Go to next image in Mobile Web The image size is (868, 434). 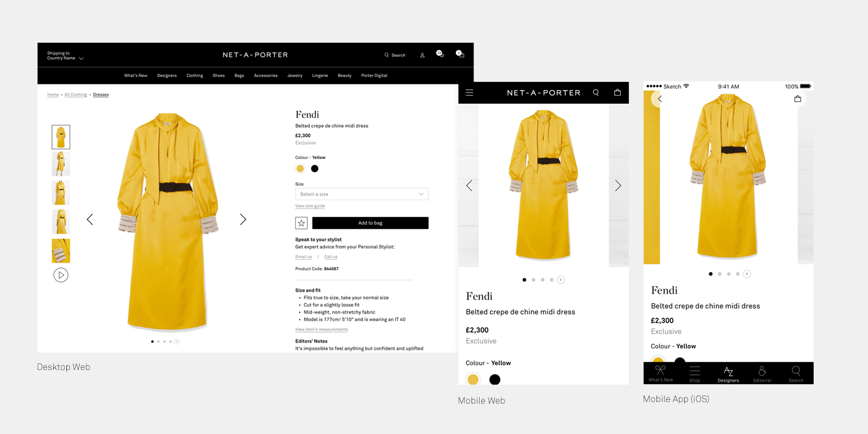(x=618, y=186)
